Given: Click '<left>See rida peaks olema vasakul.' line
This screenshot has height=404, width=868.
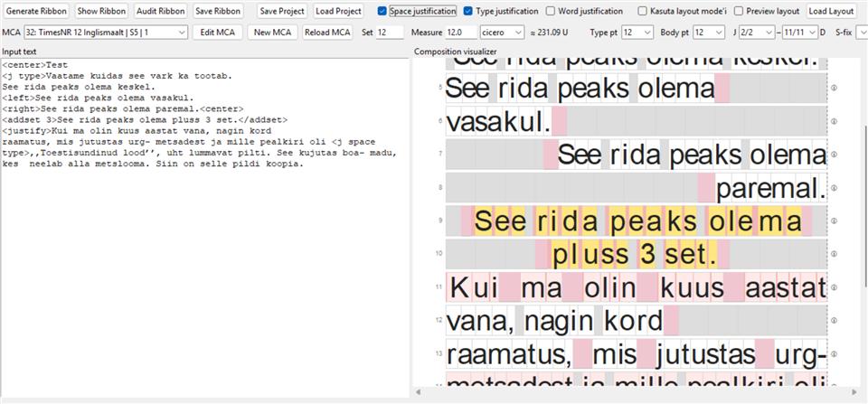Looking at the screenshot, I should [98, 98].
